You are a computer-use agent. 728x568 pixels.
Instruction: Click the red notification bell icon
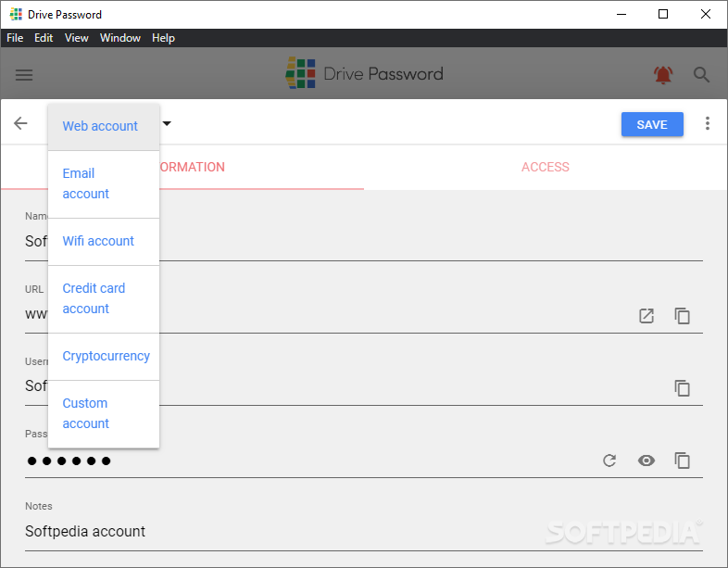point(663,74)
